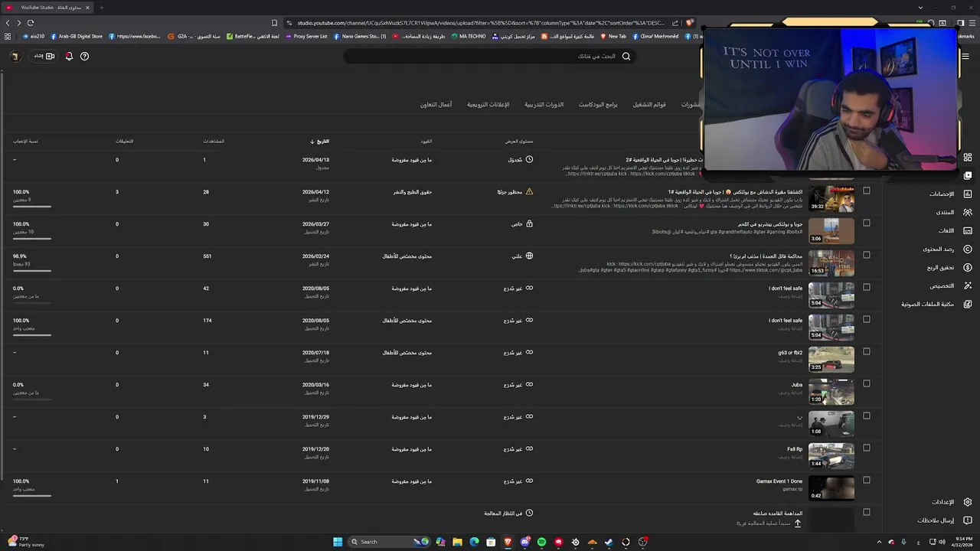Select the YouTube Studio browser tab
The image size is (980, 551).
[47, 8]
